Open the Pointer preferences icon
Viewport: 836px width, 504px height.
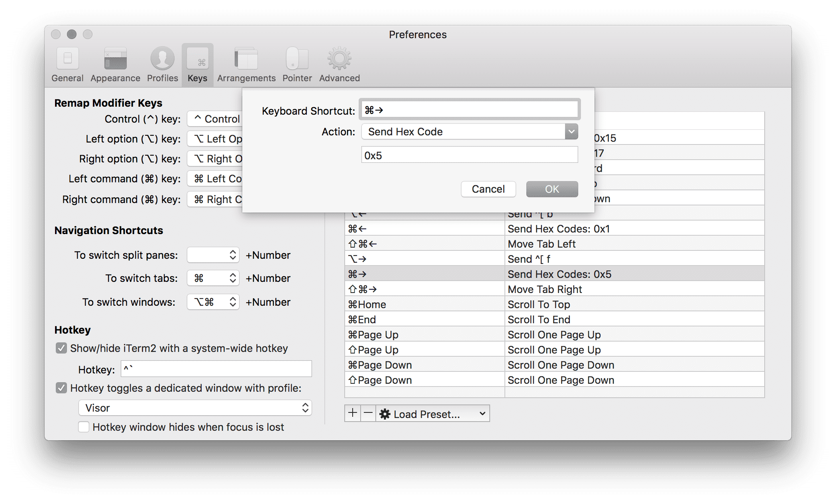297,60
